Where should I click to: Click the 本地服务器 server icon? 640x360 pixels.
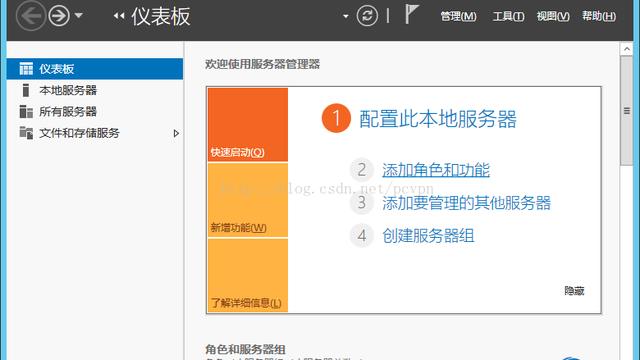[26, 90]
